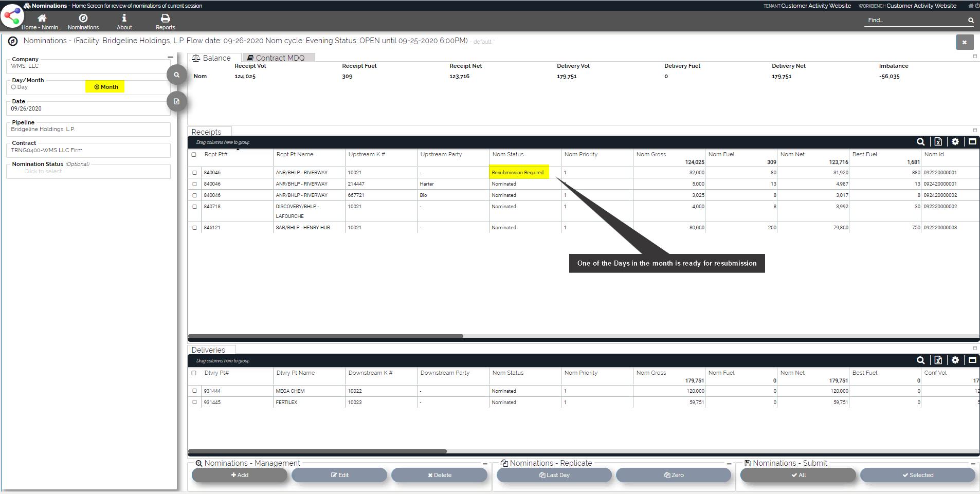Open search in the Receipts grid toolbar

[x=920, y=142]
